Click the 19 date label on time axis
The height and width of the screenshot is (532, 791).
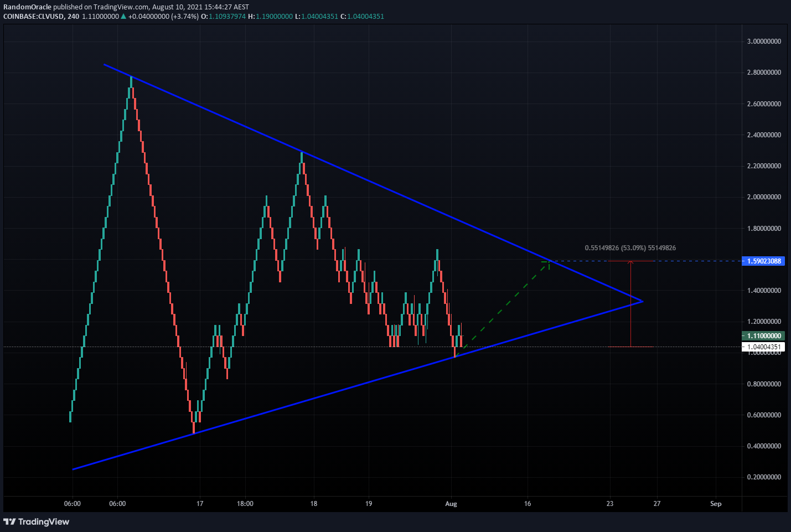(369, 504)
